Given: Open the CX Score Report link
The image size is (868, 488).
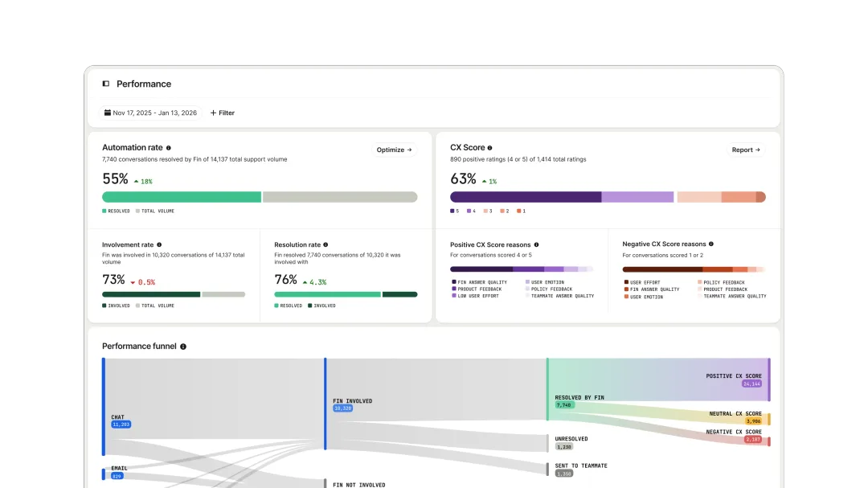Looking at the screenshot, I should coord(746,150).
